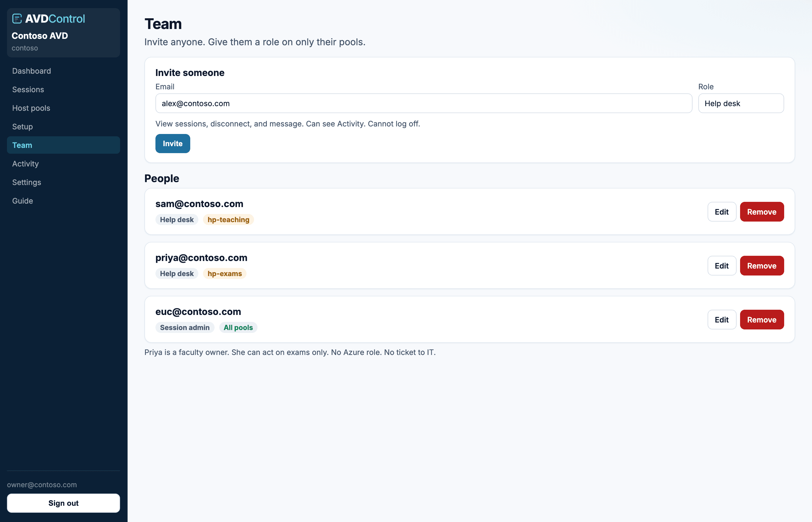Remove sam@contoso.com from the team
812x522 pixels.
tap(762, 212)
